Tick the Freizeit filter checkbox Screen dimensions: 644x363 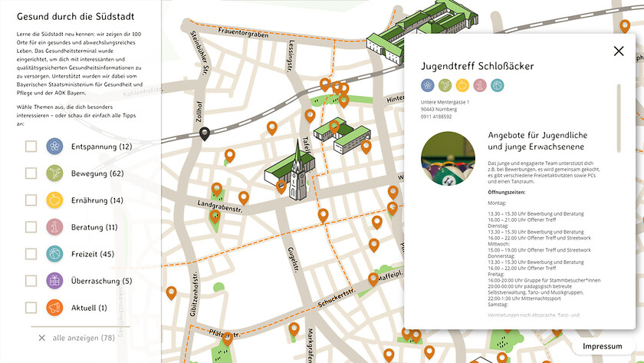31,254
